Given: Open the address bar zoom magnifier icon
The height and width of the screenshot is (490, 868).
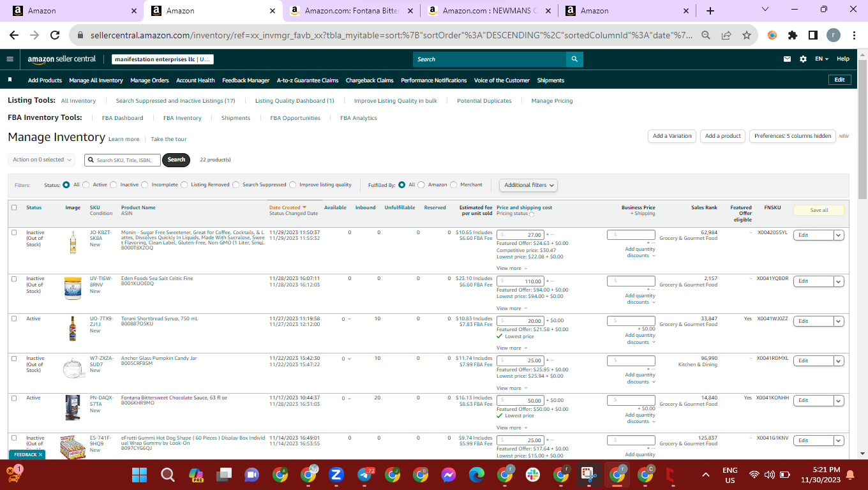Looking at the screenshot, I should [706, 36].
